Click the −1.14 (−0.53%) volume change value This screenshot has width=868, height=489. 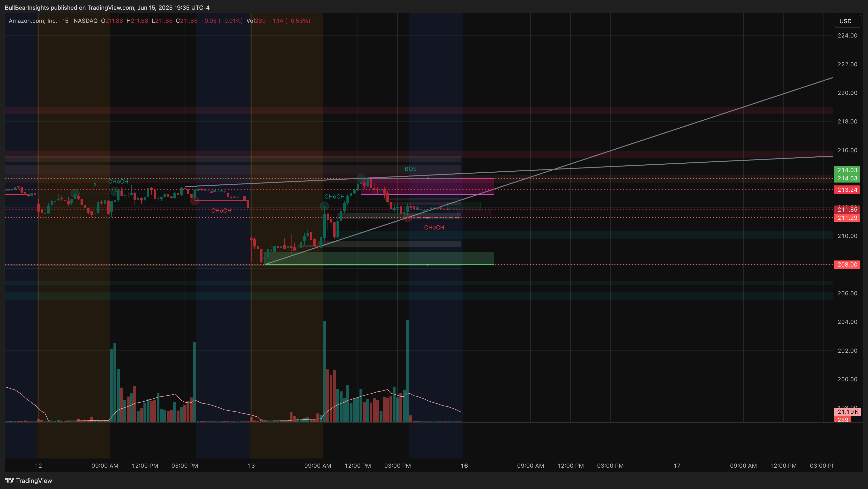(x=289, y=21)
